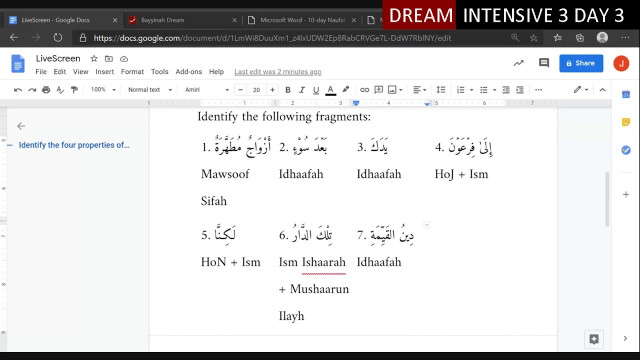This screenshot has height=360, width=640.
Task: Toggle Underline formatting
Action: [x=316, y=90]
